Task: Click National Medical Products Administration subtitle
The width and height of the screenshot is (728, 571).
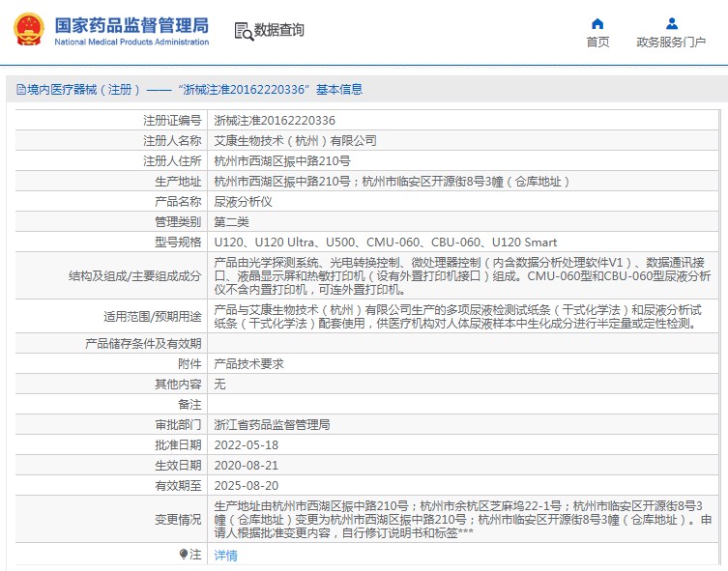Action: (x=131, y=42)
